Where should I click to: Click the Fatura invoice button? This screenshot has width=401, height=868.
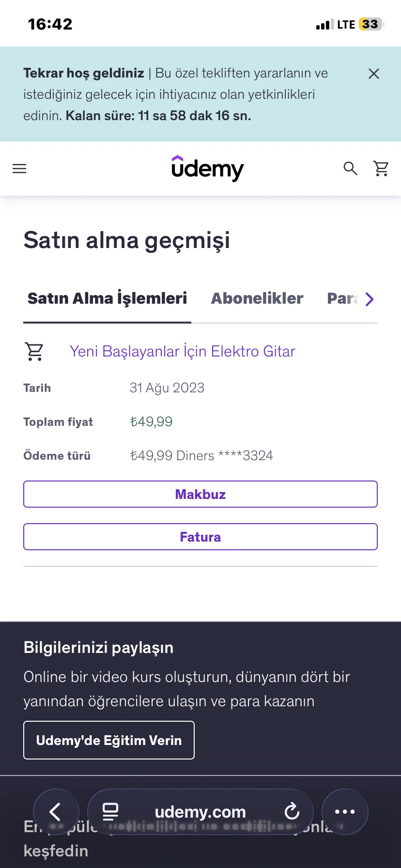point(200,537)
